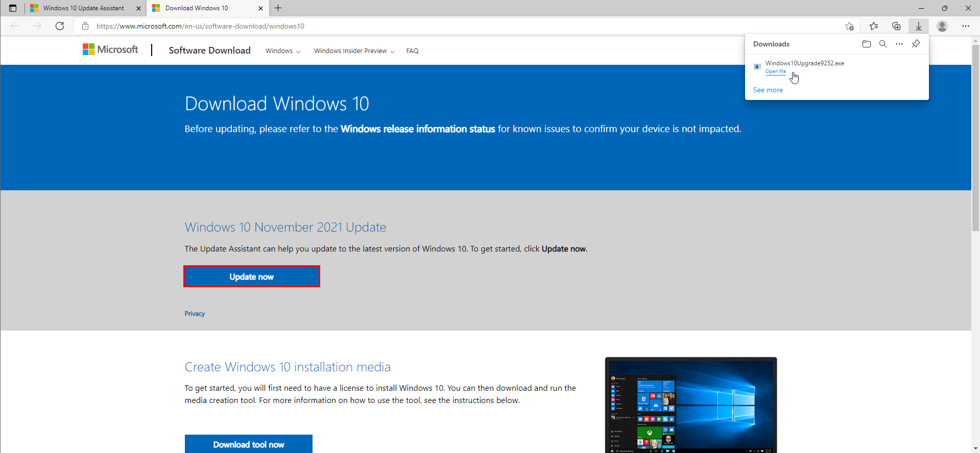
Task: Add page to favorites star icon
Action: click(x=849, y=26)
